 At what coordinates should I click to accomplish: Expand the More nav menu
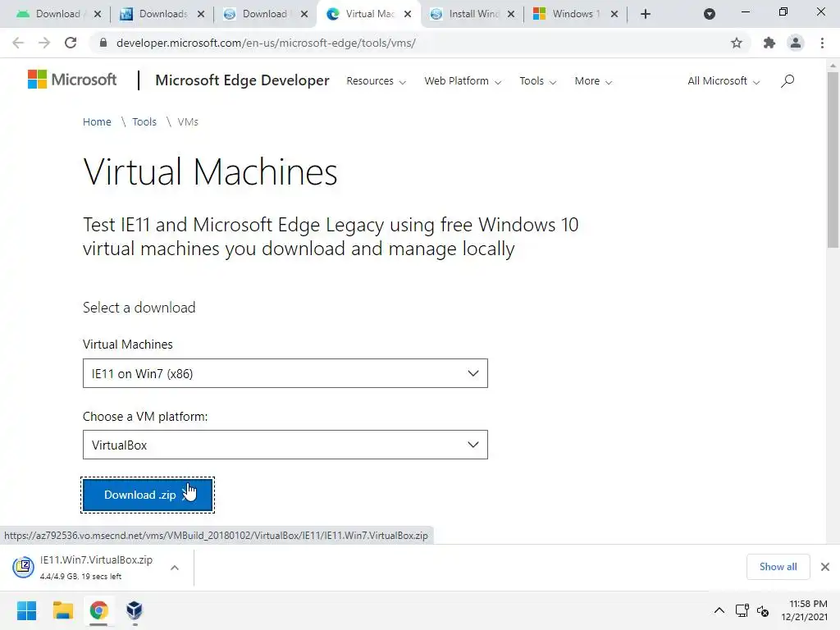point(593,81)
